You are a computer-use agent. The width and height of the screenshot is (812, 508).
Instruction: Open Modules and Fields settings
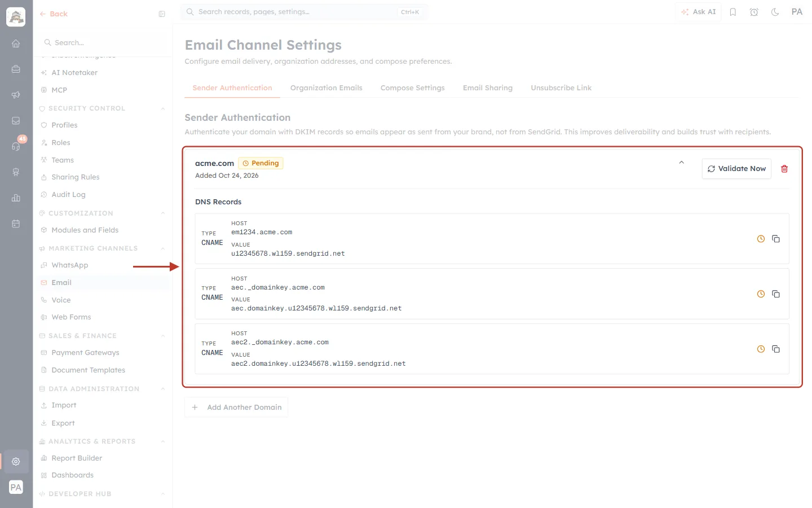[85, 230]
